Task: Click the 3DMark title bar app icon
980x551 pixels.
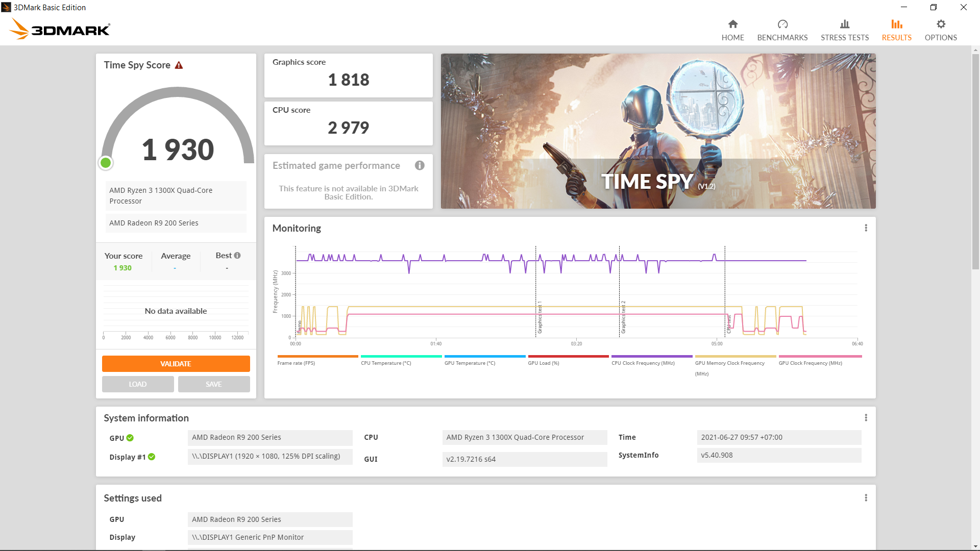Action: point(6,7)
